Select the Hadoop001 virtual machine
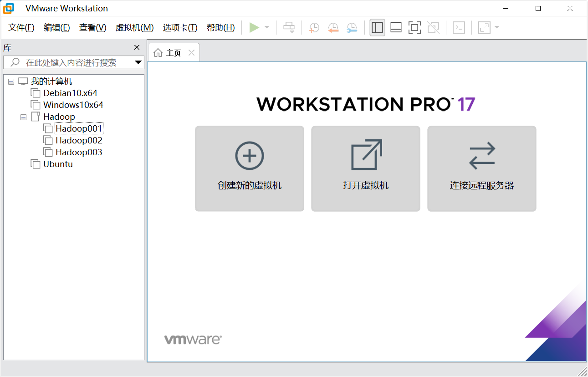588x377 pixels. 79,128
